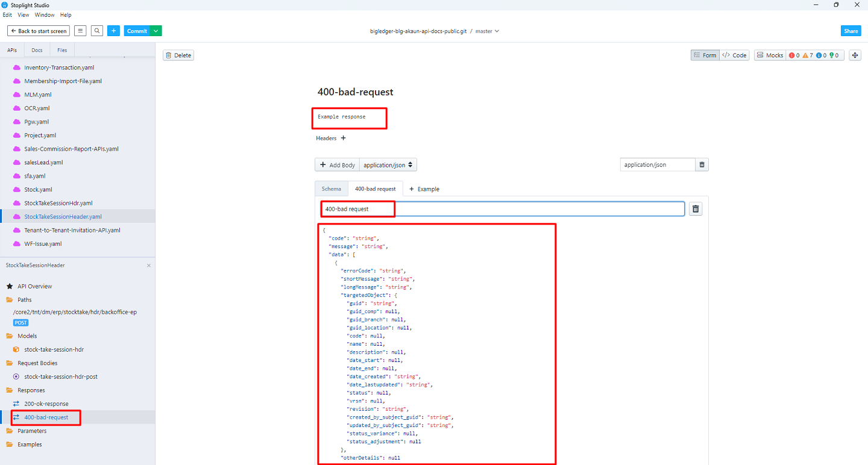Switch to the Docs sidebar tab
The image size is (868, 465).
pyautogui.click(x=37, y=50)
